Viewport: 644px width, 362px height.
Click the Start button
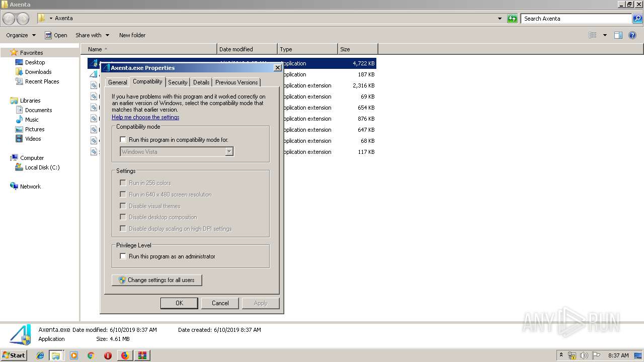point(14,355)
